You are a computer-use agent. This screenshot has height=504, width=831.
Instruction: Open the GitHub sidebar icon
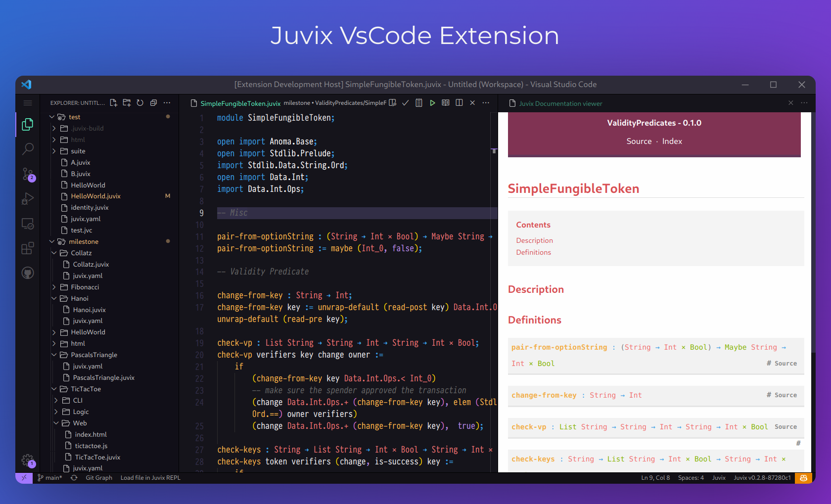[27, 273]
